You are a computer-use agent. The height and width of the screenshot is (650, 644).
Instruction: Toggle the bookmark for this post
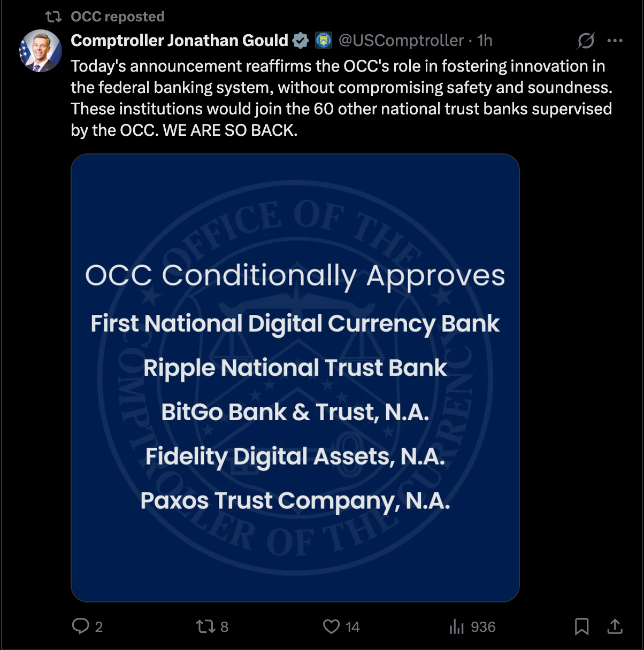click(x=581, y=626)
